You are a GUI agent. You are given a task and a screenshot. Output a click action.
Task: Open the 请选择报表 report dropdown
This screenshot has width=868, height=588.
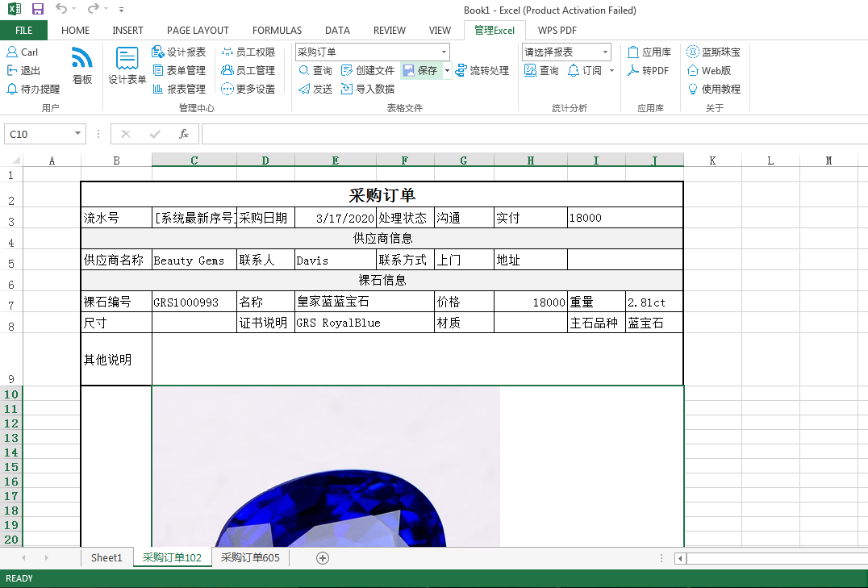(x=605, y=52)
